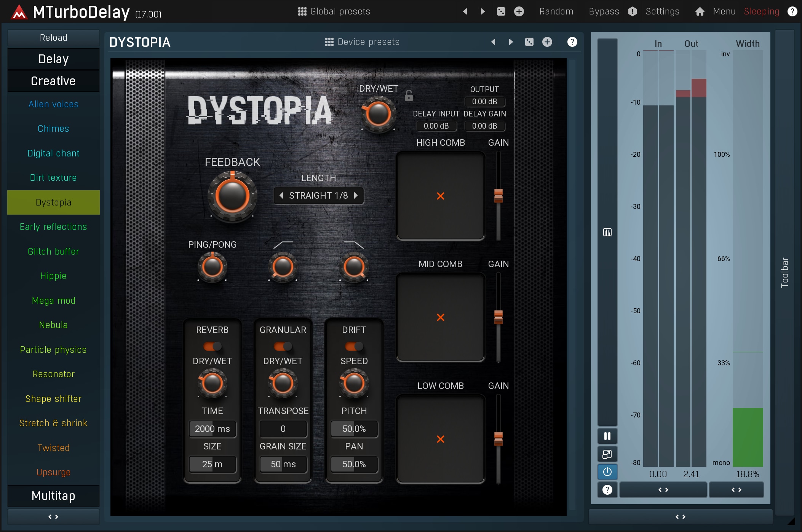The height and width of the screenshot is (532, 802).
Task: Click the meter power button icon
Action: 607,472
